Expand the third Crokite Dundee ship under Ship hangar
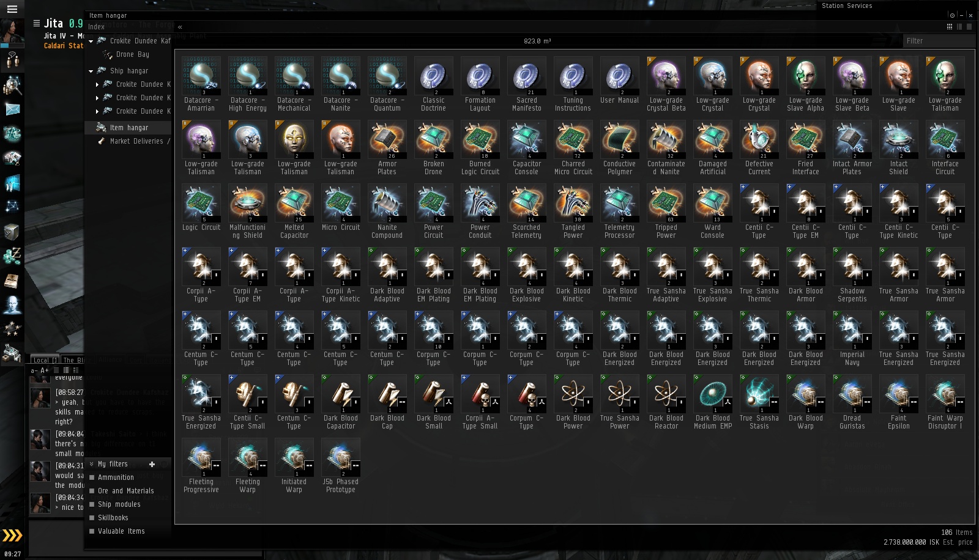 pyautogui.click(x=97, y=111)
